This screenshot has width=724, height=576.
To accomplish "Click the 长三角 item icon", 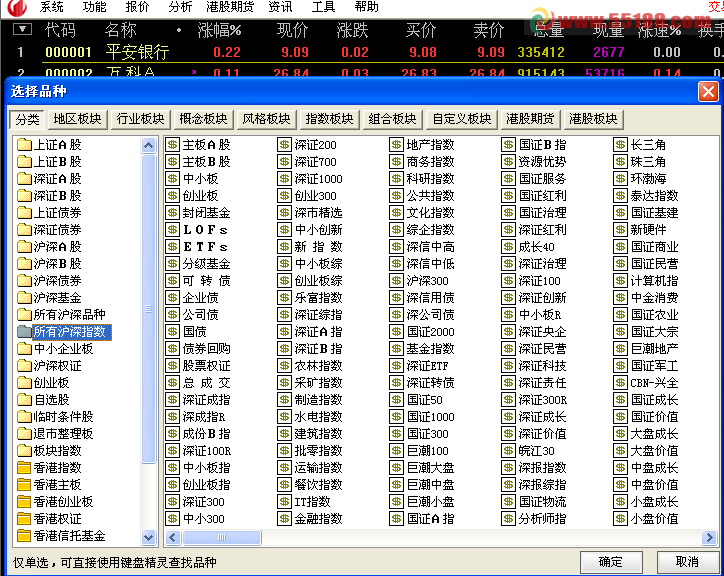I will (x=621, y=145).
